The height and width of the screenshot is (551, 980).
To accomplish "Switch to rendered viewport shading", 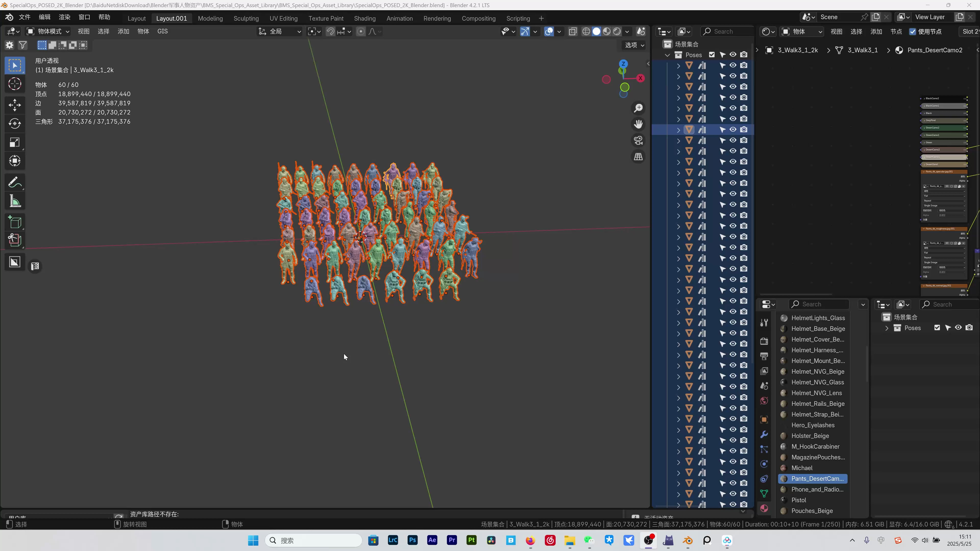I will [617, 32].
